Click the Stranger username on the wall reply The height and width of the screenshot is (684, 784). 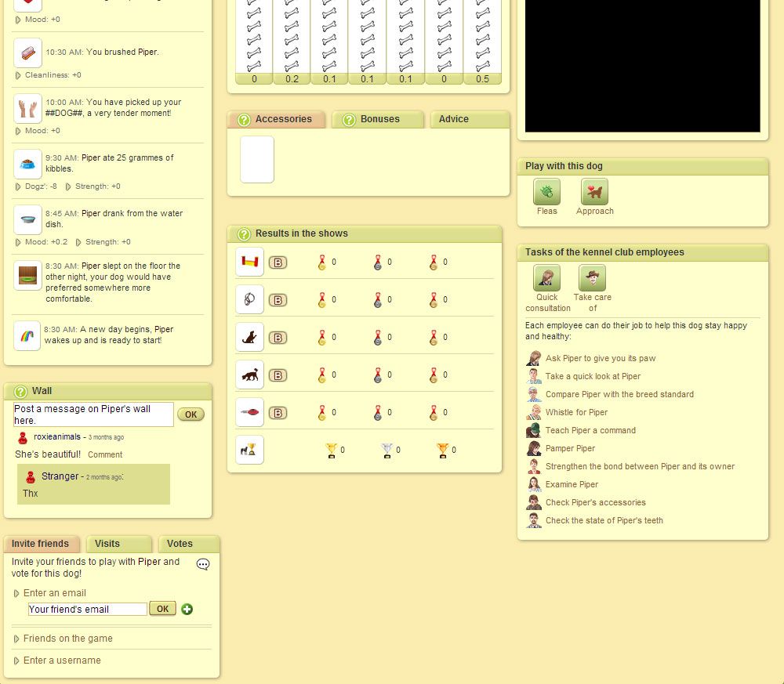click(x=60, y=476)
